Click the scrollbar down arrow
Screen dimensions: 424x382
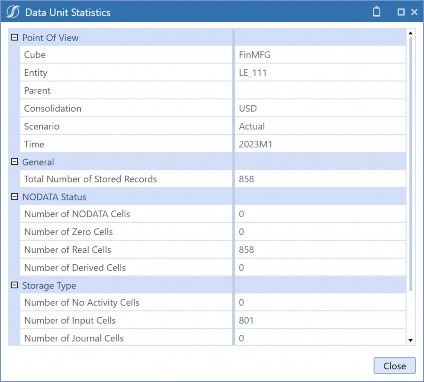click(x=410, y=340)
